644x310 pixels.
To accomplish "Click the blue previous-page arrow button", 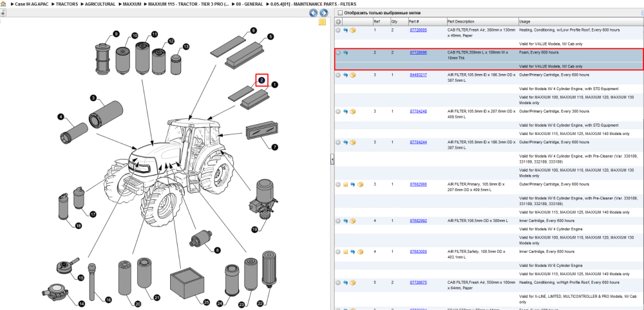I will click(314, 13).
